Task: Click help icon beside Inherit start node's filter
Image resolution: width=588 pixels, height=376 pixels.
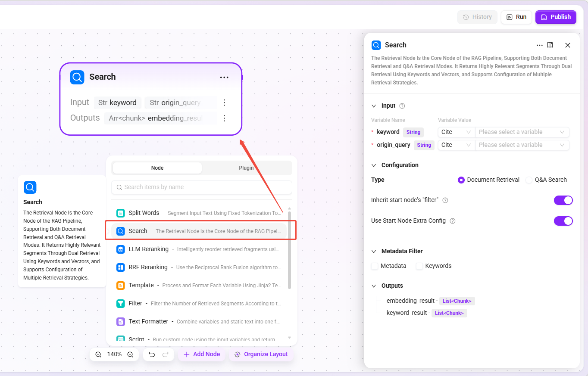Action: (x=445, y=200)
